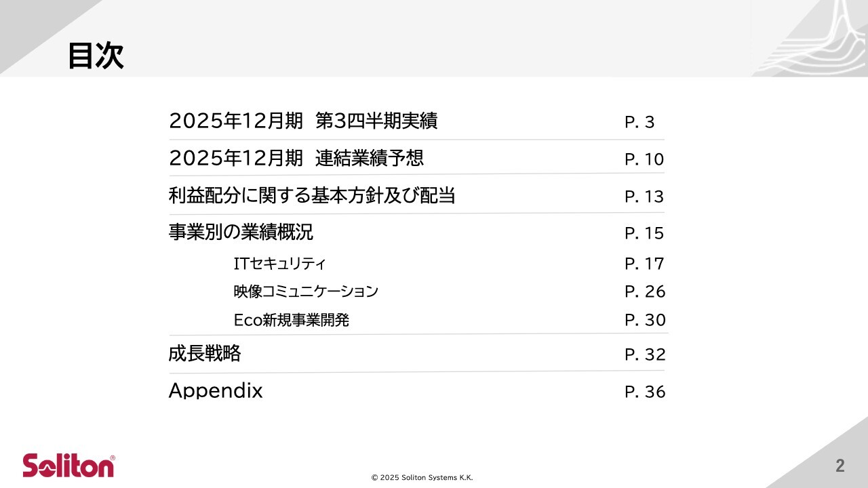Select the Soliton Systems K.K. copyright text
The image size is (868, 488).
[x=422, y=478]
